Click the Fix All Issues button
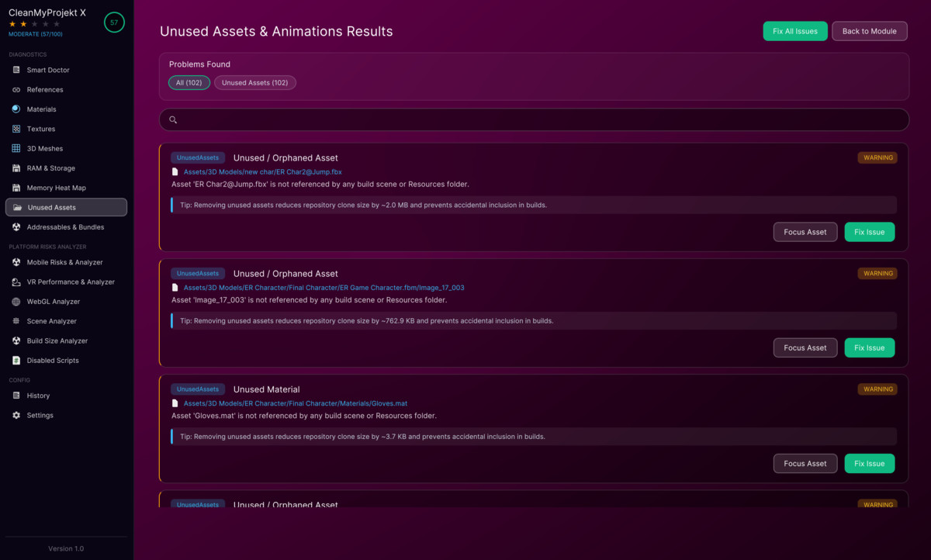The width and height of the screenshot is (931, 560). click(795, 31)
